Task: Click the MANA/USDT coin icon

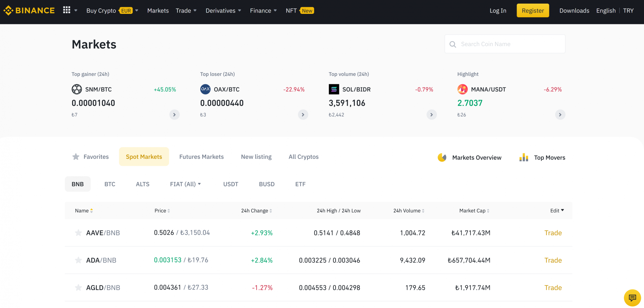Action: point(463,89)
